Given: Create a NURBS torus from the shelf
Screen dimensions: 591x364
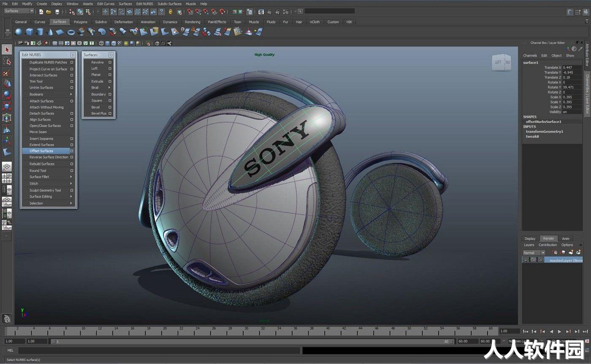Looking at the screenshot, I should 71,32.
